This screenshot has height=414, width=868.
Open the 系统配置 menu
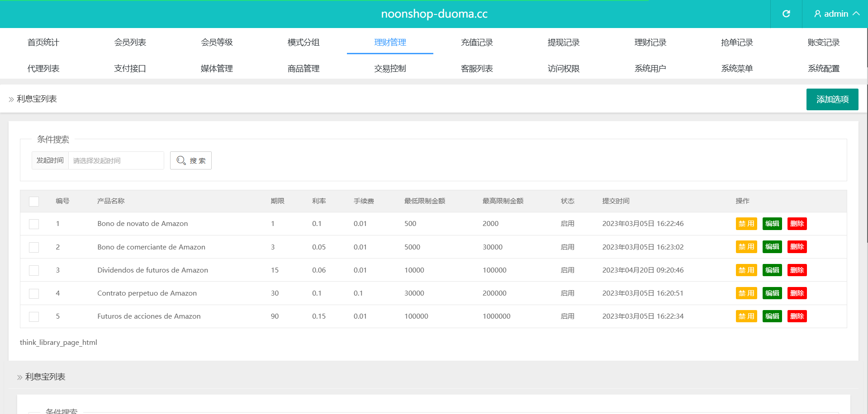tap(823, 69)
